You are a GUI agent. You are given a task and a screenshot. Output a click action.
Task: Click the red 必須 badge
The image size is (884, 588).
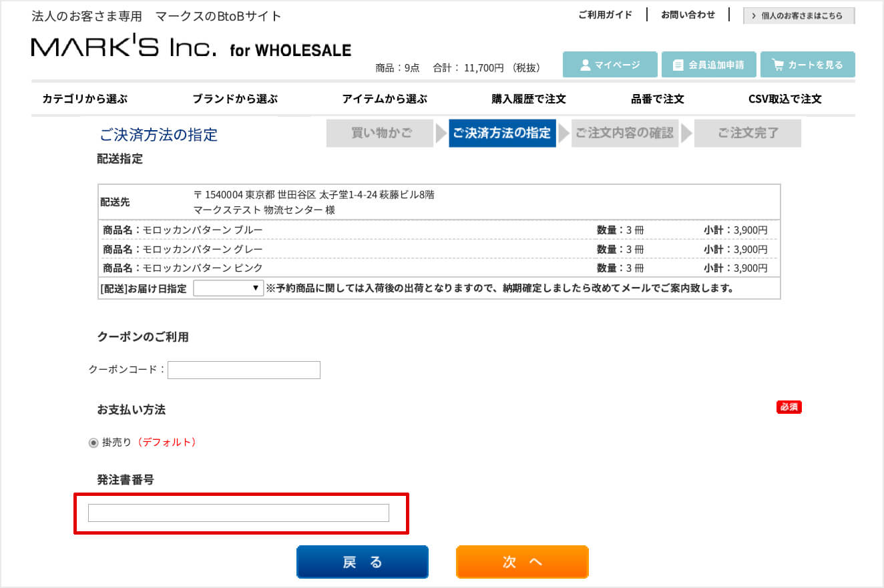[x=789, y=407]
